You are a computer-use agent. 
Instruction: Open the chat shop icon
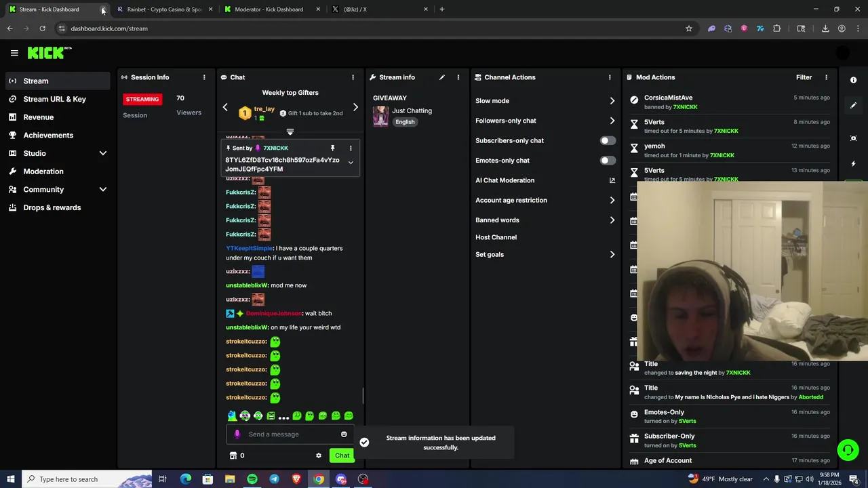pos(233,455)
